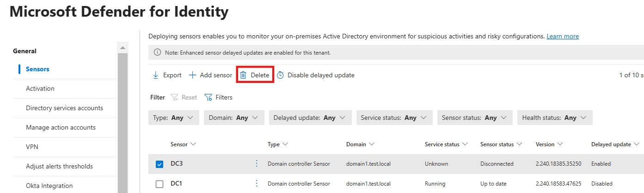The image size is (644, 193).
Task: Uncheck the DC3 sensor checkbox
Action: [x=159, y=164]
